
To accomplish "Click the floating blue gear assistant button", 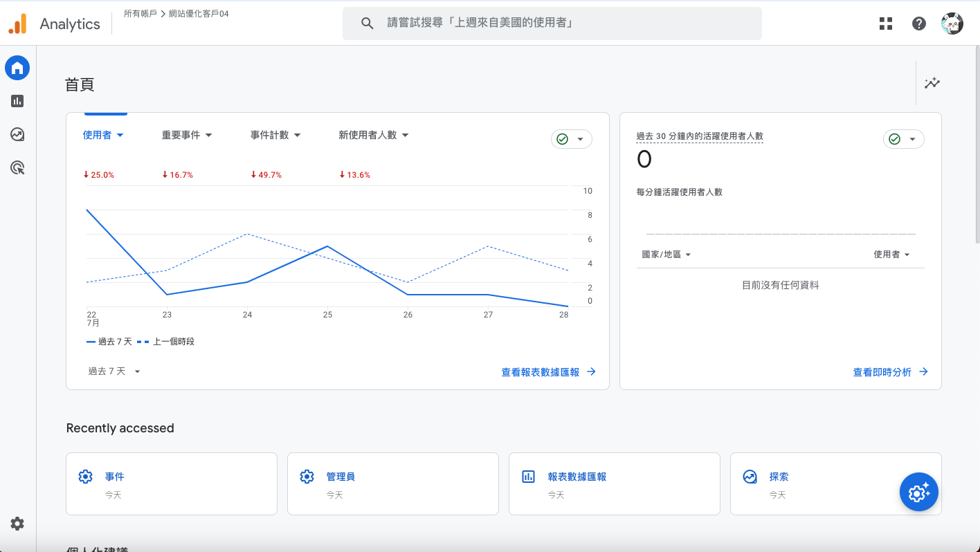I will pyautogui.click(x=919, y=493).
